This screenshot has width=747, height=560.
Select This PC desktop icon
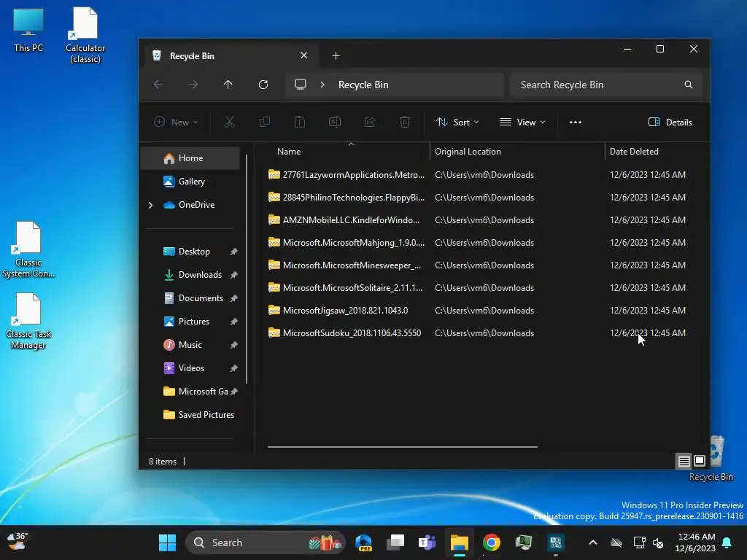[28, 31]
